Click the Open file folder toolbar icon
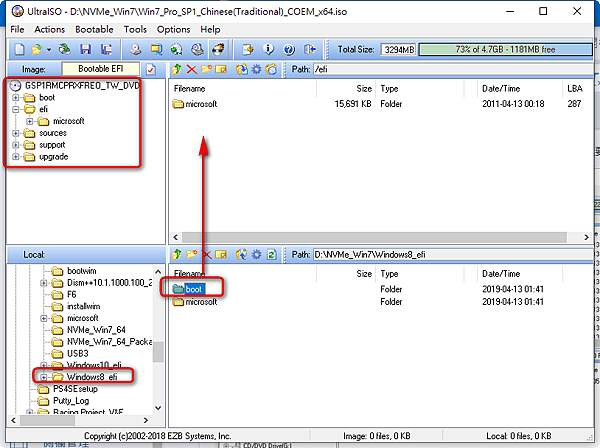Image resolution: width=600 pixels, height=448 pixels. [x=37, y=49]
